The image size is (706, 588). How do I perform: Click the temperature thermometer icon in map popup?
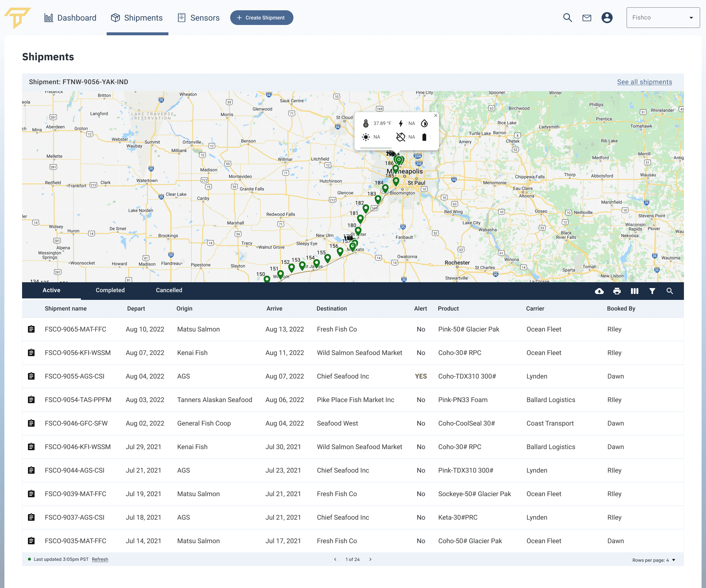point(366,123)
